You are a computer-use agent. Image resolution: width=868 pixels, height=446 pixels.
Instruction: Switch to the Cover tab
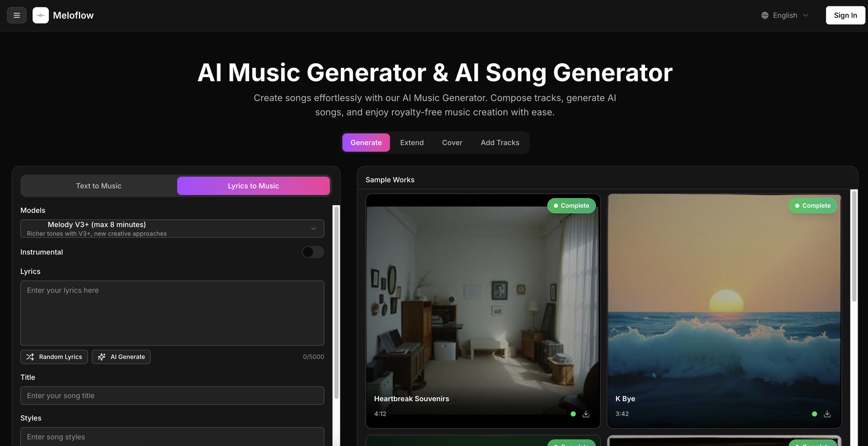[452, 143]
